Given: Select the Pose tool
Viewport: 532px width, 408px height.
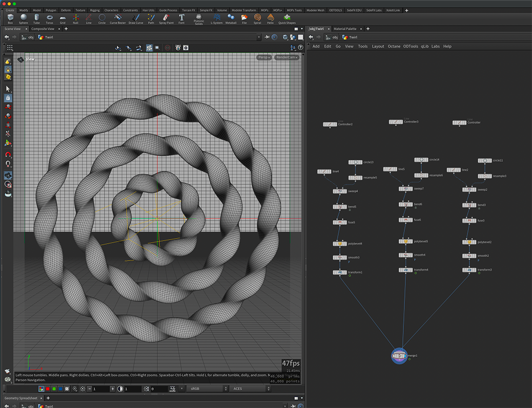Looking at the screenshot, I should [x=8, y=134].
